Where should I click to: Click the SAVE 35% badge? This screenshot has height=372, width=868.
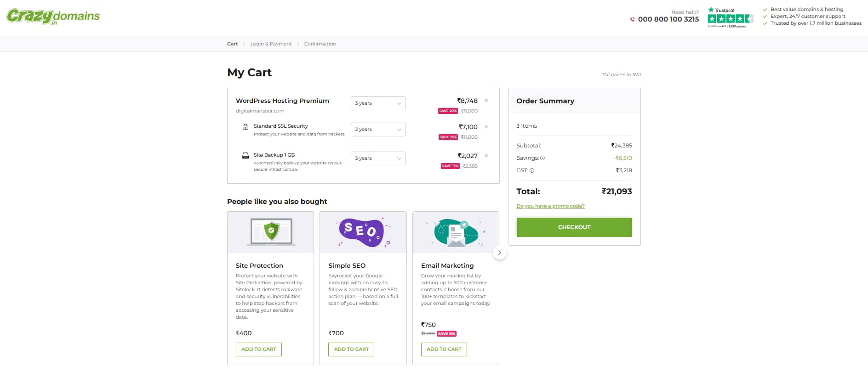point(448,137)
